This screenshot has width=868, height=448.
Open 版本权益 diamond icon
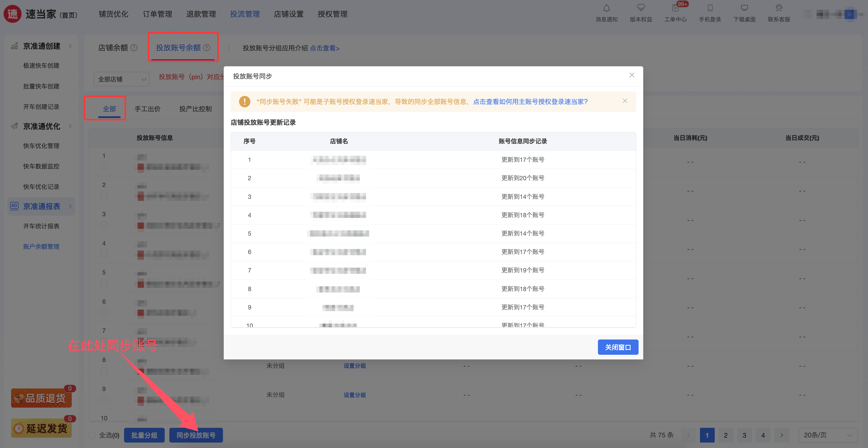641,8
